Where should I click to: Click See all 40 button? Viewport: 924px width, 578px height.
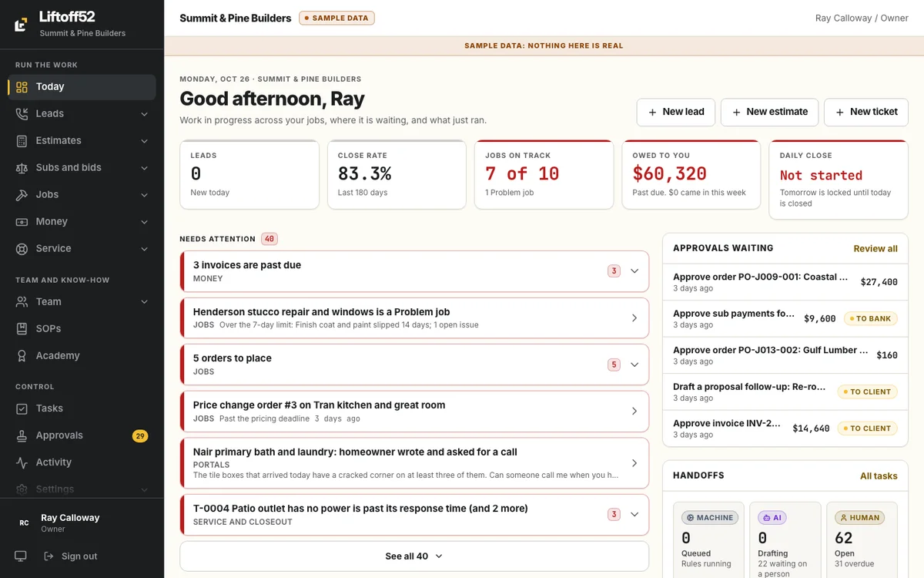coord(414,556)
